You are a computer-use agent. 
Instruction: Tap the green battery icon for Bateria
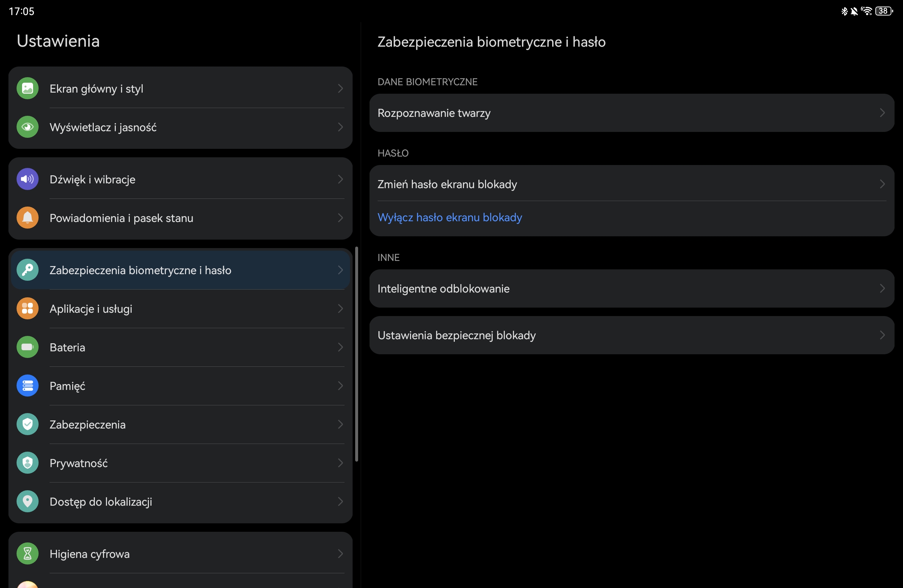[x=27, y=347]
